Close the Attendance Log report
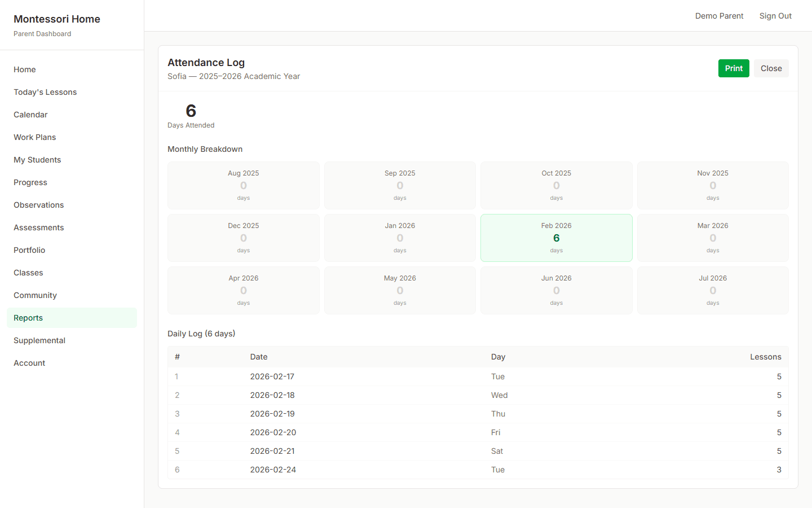812x508 pixels. point(771,68)
